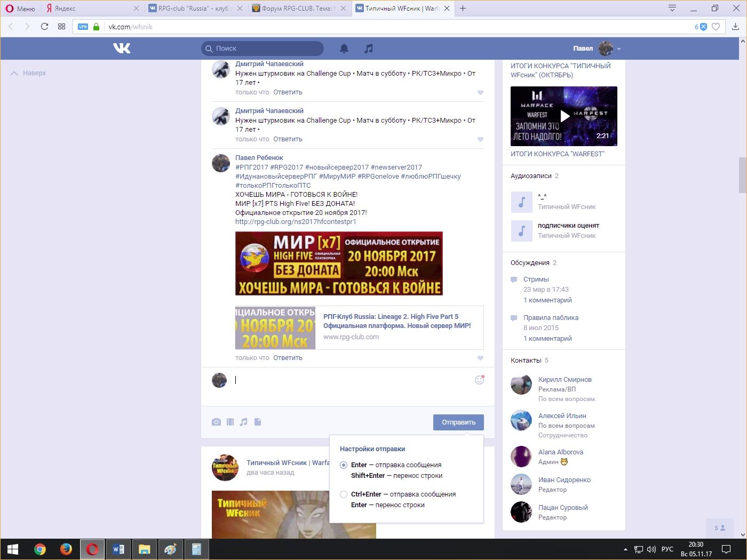747x560 pixels.
Task: Select Enter to send message option
Action: (x=344, y=465)
